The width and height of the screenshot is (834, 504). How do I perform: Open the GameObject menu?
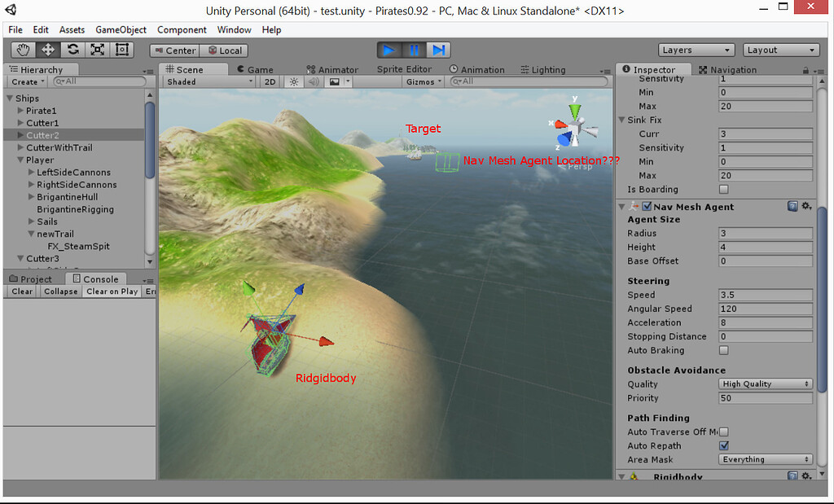pyautogui.click(x=121, y=29)
